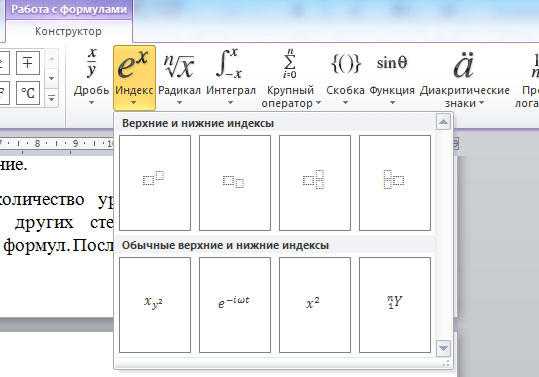Viewport: 539px width, 377px height.
Task: Insert the degrees Celsius symbol
Action: 28,93
